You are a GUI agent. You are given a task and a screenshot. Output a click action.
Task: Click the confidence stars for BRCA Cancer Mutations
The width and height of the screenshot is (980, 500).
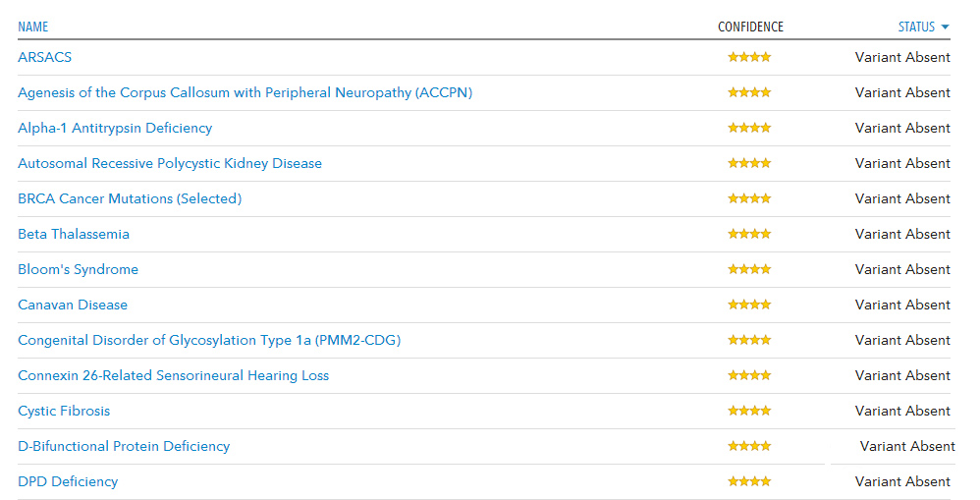pyautogui.click(x=749, y=198)
